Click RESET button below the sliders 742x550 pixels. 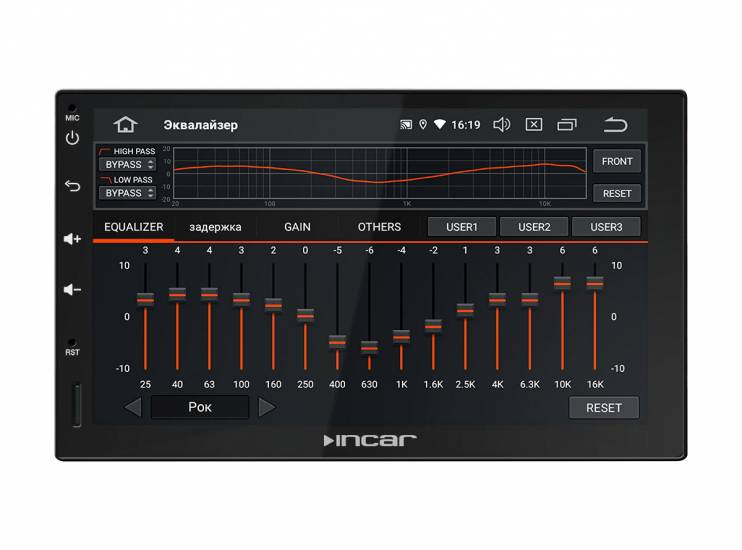604,408
